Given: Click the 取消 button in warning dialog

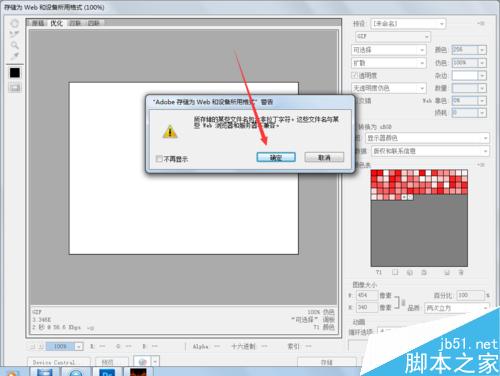Looking at the screenshot, I should [x=324, y=157].
